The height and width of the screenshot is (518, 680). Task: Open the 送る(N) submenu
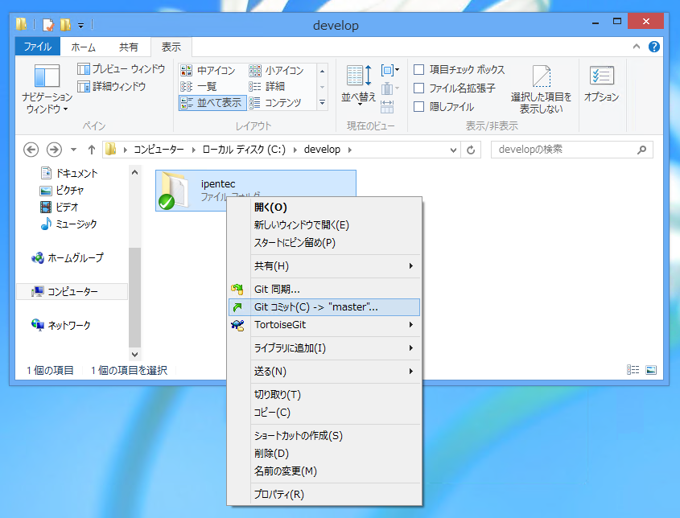(x=324, y=371)
